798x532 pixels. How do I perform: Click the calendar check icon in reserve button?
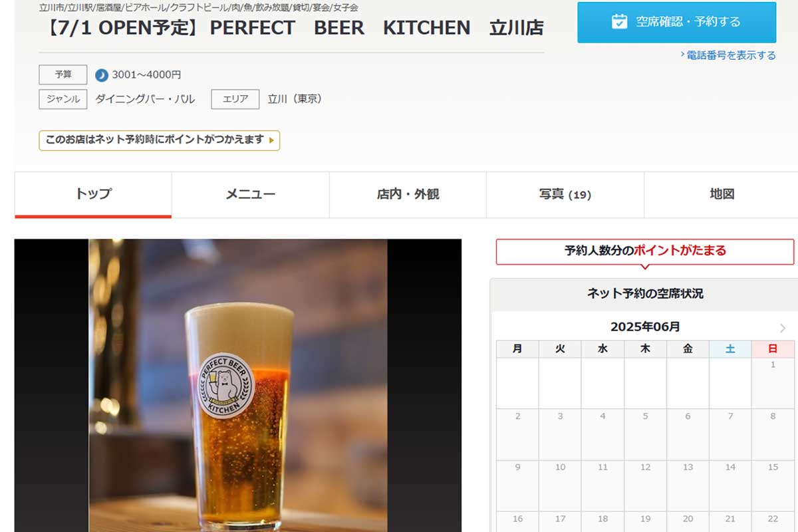tap(619, 21)
